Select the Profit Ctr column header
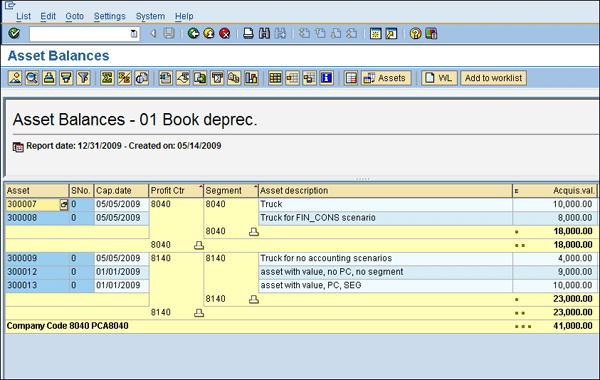Screen dimensions: 600x380 (x=176, y=191)
